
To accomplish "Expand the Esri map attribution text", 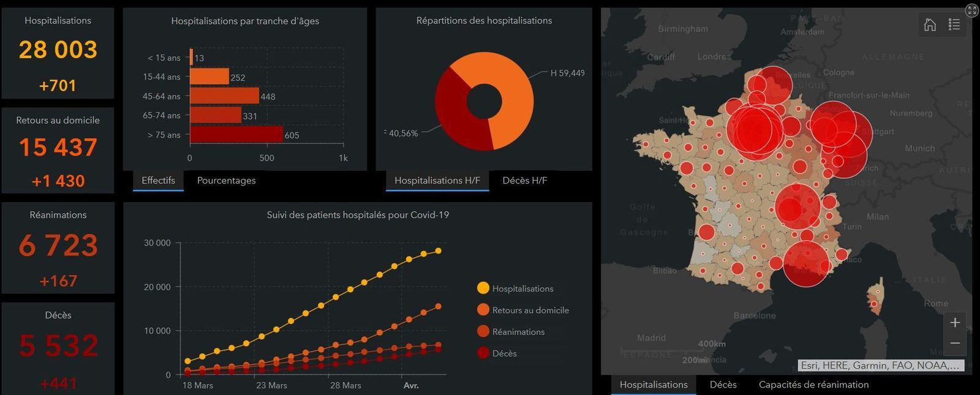I will (880, 366).
